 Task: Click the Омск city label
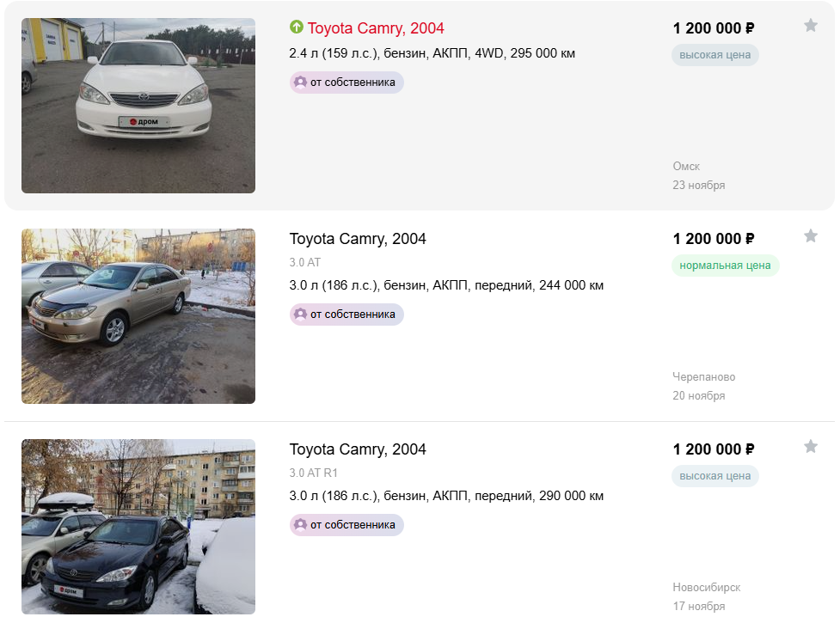click(686, 167)
